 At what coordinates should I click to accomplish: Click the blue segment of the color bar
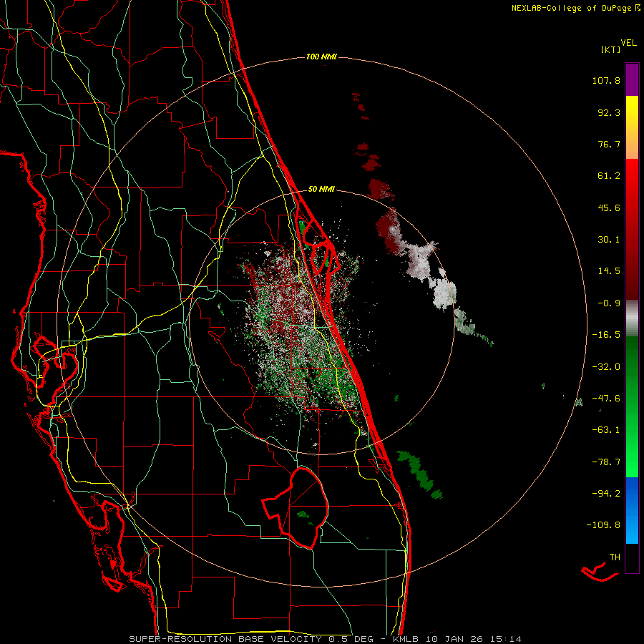click(632, 510)
